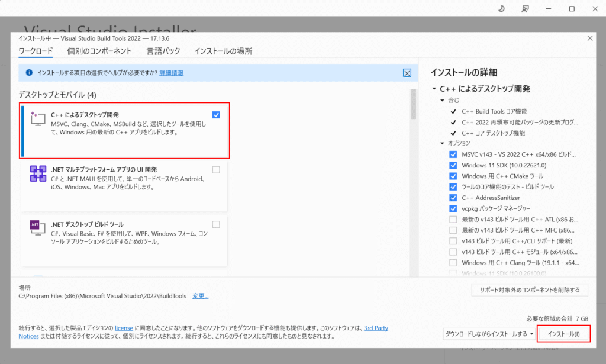This screenshot has width=606, height=364.
Task: Check .NET マルチプラットフォーム アプリの UI 開発
Action: point(216,170)
